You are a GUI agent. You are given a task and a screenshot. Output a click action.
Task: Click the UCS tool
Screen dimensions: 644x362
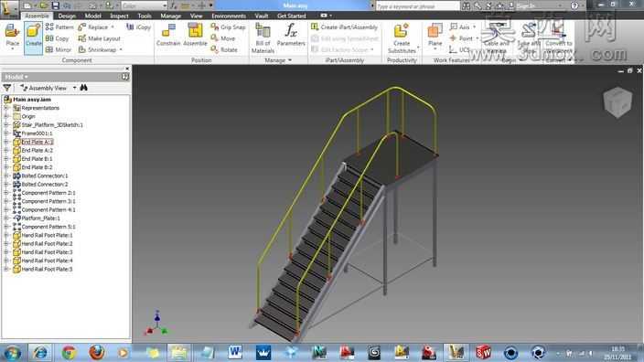click(x=459, y=49)
